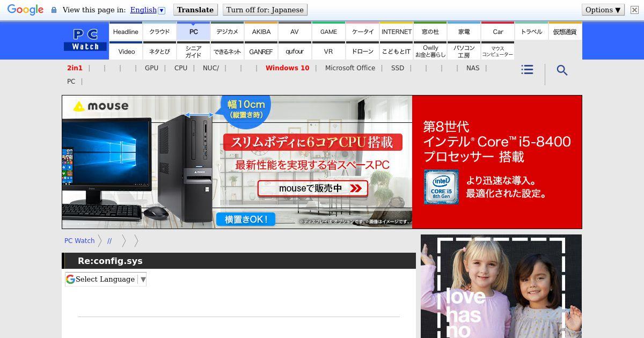644x338 pixels.
Task: Click the mouseで販売中 banner button
Action: click(x=313, y=188)
